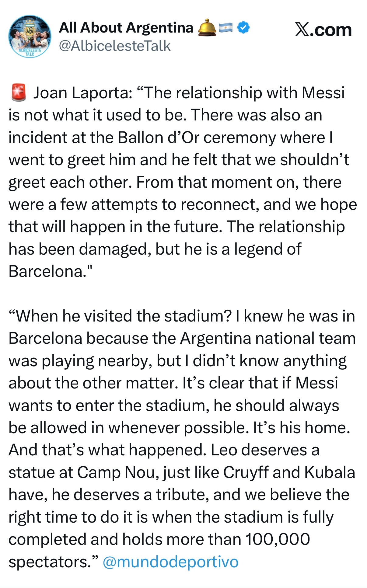This screenshot has height=588, width=367.
Task: Open the @mundodeportivo mention link
Action: coord(170,562)
